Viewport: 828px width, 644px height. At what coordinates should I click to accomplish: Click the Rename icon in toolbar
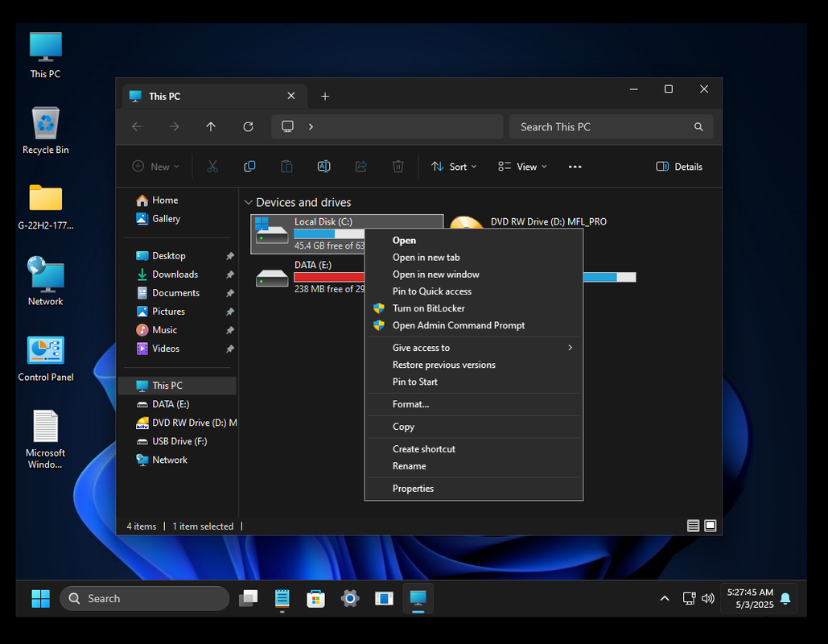pos(323,167)
